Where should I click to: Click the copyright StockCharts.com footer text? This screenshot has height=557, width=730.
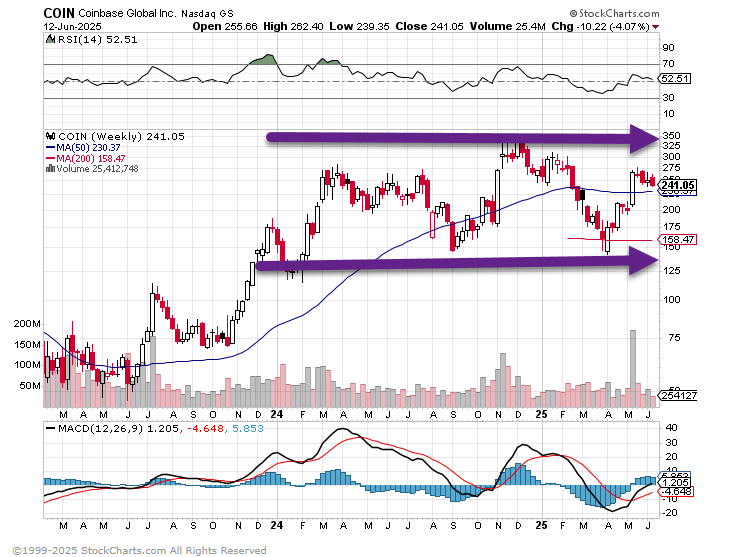click(x=139, y=550)
